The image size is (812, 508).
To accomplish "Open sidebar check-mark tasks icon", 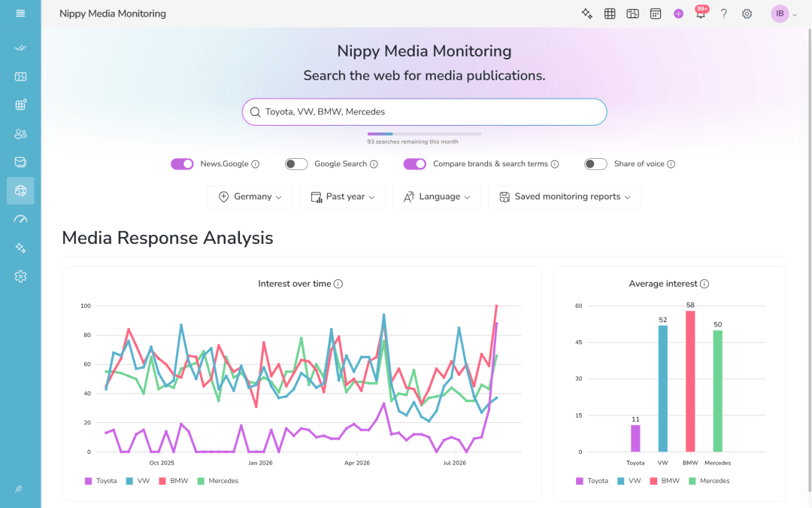I will tap(20, 47).
